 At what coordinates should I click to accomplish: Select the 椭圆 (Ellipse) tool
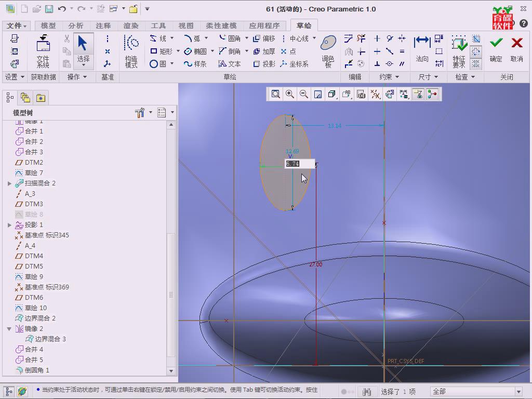tap(195, 51)
